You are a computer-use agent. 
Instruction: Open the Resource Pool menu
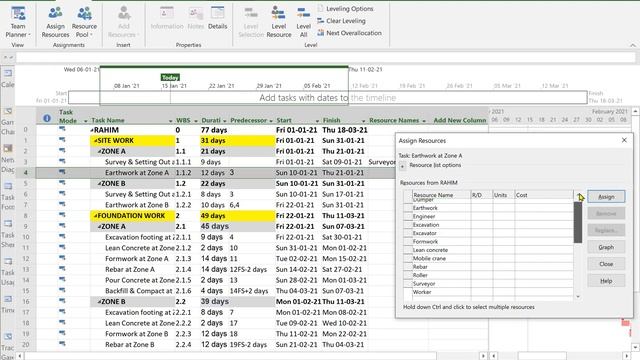[x=84, y=22]
